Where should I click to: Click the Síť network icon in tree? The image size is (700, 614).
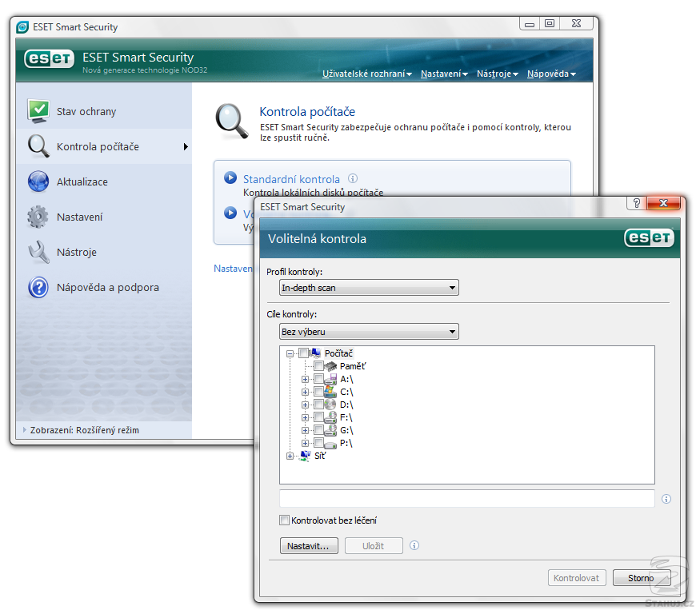[x=306, y=456]
